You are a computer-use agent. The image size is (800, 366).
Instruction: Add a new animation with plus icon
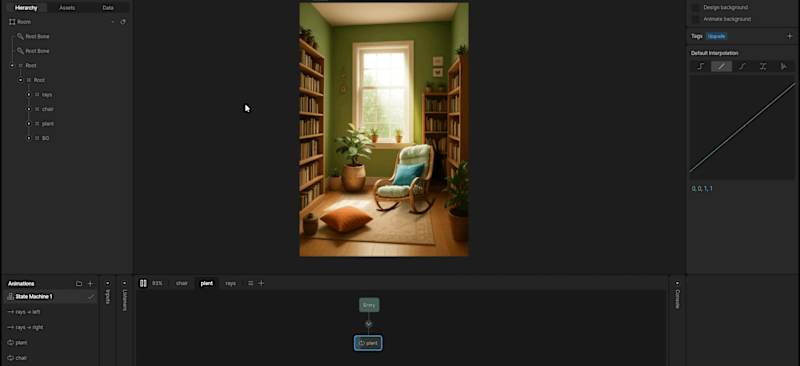tap(90, 284)
